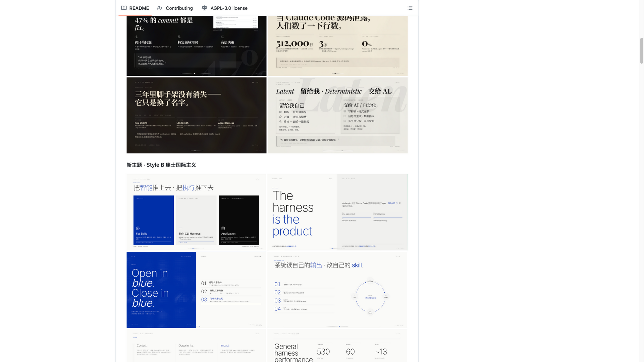Open the '系统读自己的输出 · 改自己的 skill' slide image
The image size is (644, 362).
(x=338, y=290)
